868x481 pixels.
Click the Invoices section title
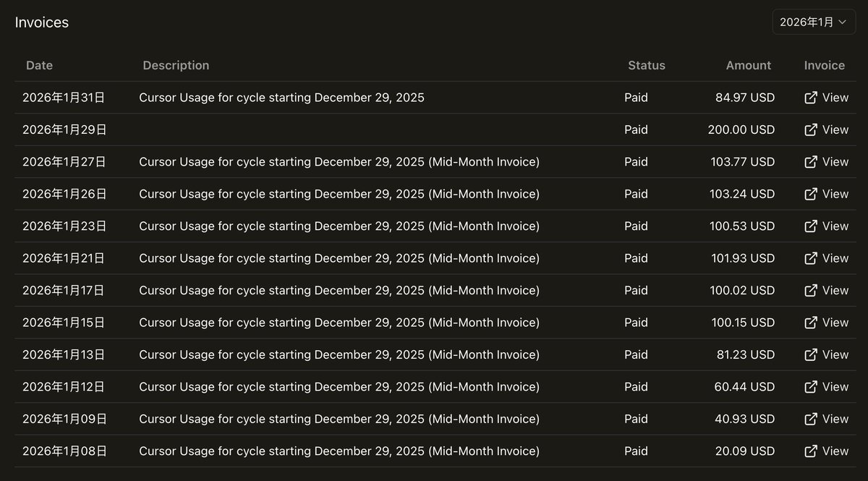coord(42,22)
